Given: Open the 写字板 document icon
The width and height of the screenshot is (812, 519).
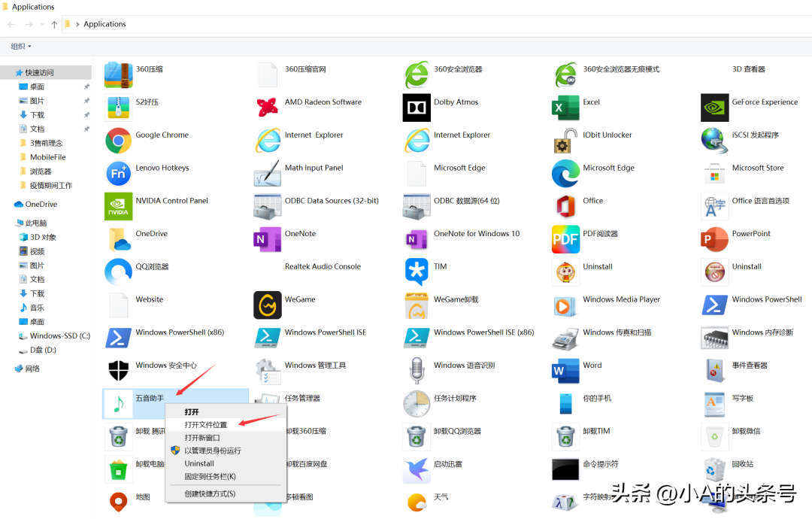Looking at the screenshot, I should tap(715, 404).
